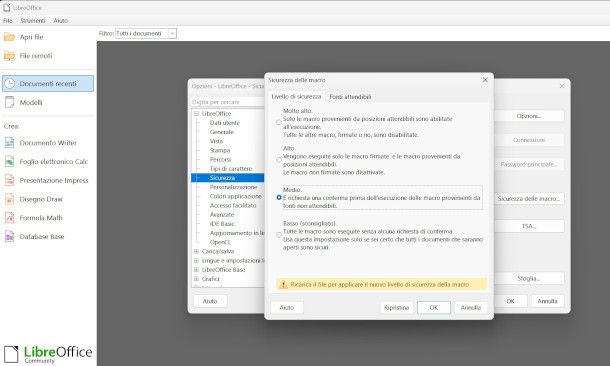Click the Digita per cercare search field
Screen dimensions: 610x366
click(x=228, y=102)
